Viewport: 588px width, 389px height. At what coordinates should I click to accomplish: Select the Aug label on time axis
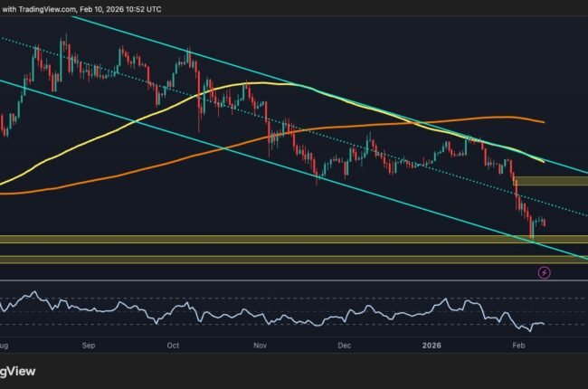point(6,346)
